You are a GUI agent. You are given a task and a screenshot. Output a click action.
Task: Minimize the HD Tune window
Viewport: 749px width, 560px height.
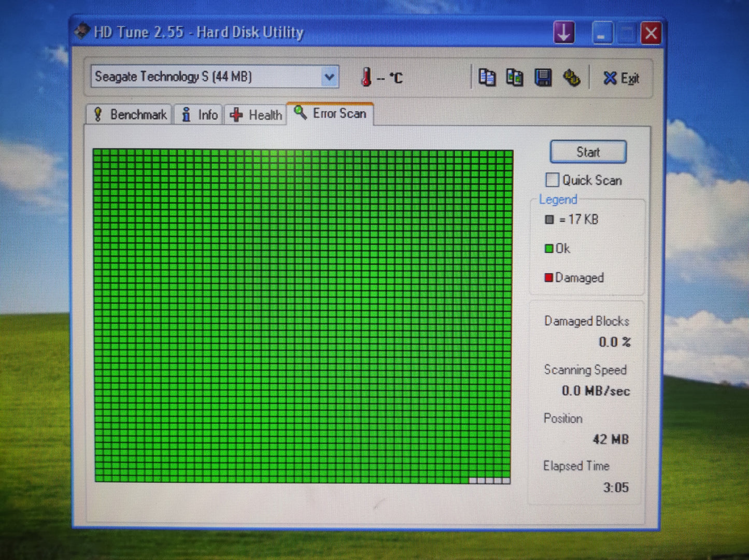point(602,34)
